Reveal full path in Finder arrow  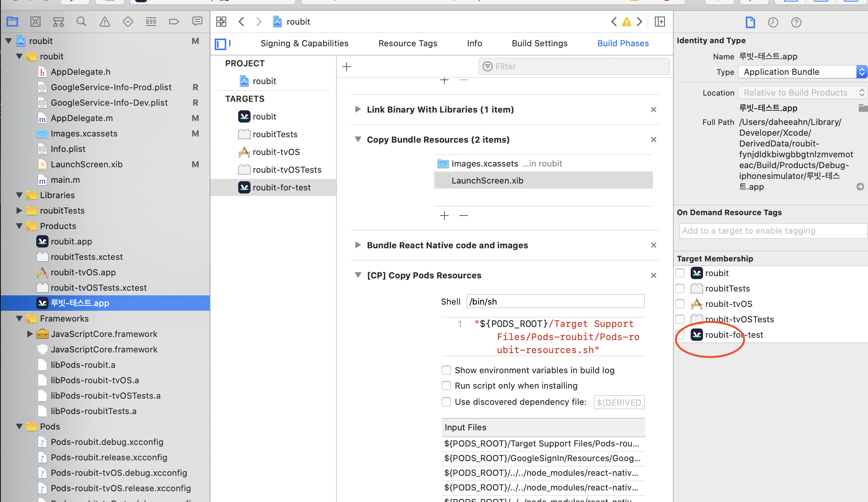(x=860, y=187)
